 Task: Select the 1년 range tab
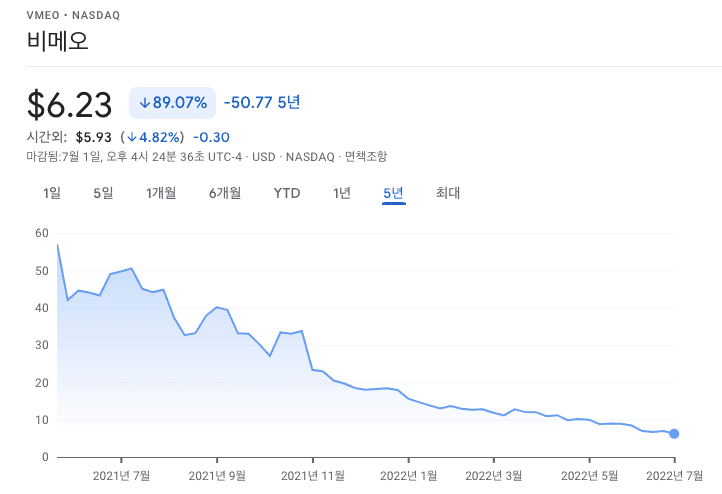[342, 193]
